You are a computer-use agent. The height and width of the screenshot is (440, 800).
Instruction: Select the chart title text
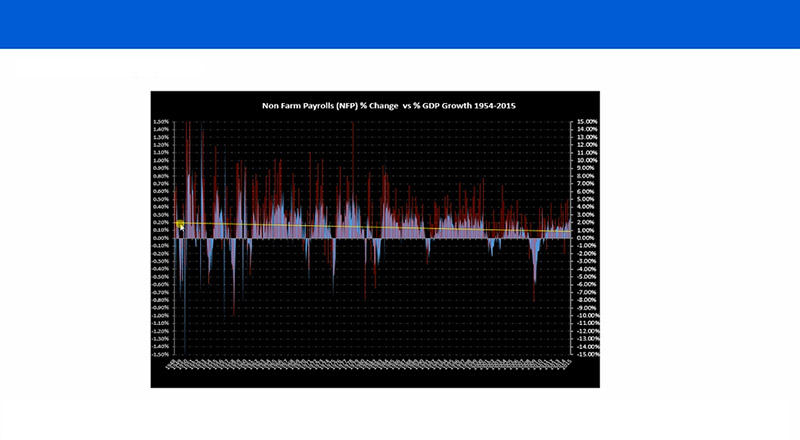tap(389, 106)
